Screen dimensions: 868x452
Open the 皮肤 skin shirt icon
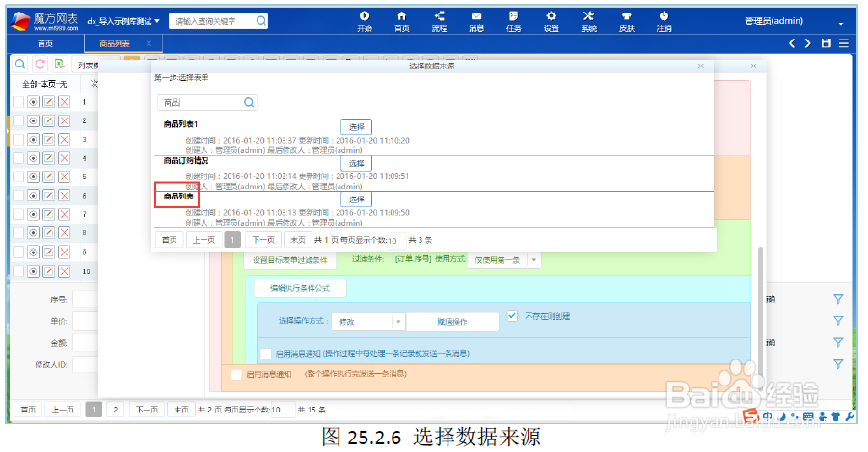(x=627, y=21)
